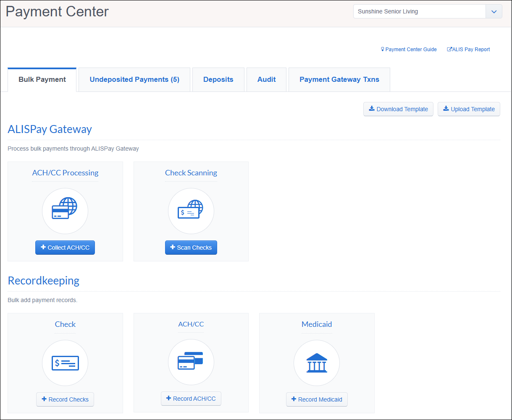Click the Check recordkeeping dollar icon
512x420 pixels.
pyautogui.click(x=65, y=363)
